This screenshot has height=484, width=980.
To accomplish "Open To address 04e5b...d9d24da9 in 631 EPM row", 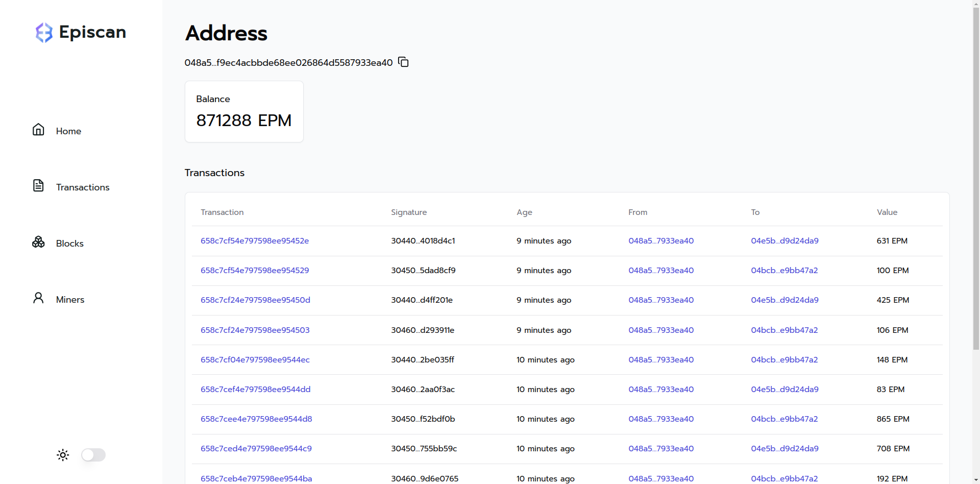I will coord(785,241).
